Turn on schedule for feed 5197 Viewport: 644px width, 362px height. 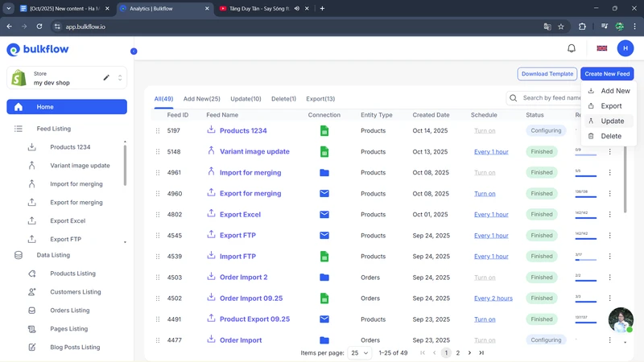point(485,130)
